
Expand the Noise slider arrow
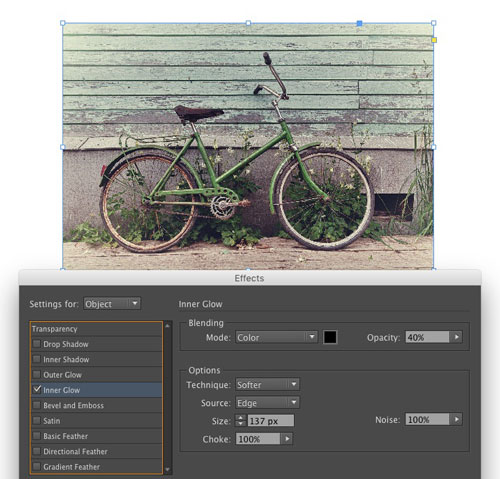(x=456, y=419)
